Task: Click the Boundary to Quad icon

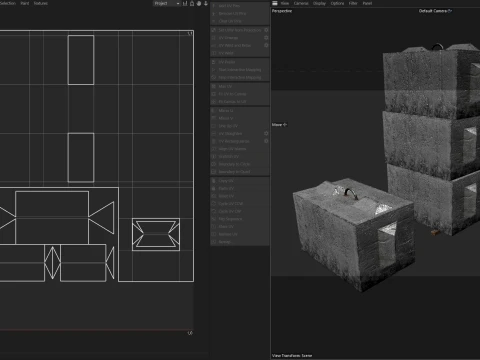Action: pyautogui.click(x=214, y=172)
